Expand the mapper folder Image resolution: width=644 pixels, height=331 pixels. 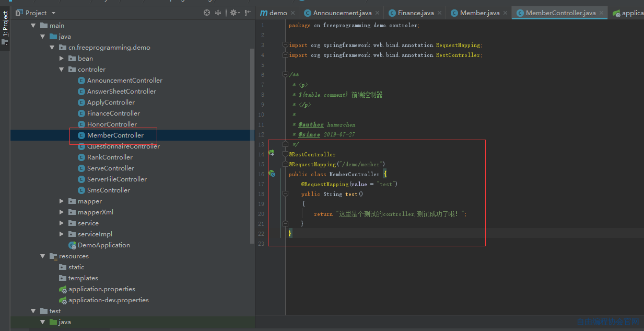point(62,201)
